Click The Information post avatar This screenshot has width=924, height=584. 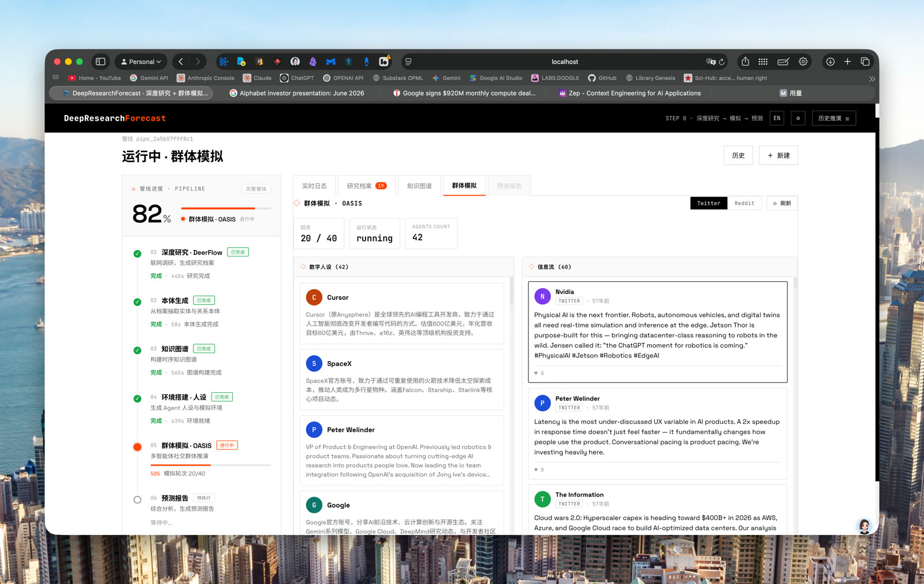pyautogui.click(x=542, y=499)
